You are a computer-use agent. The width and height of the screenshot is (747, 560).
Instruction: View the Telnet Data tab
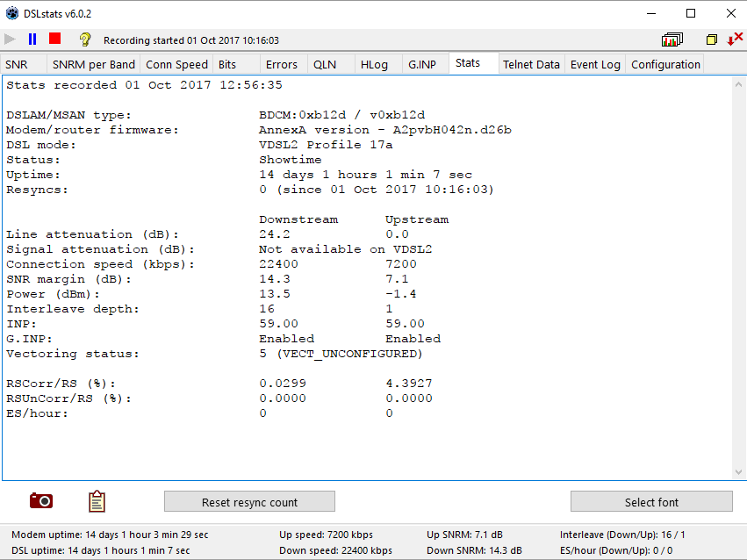coord(531,64)
